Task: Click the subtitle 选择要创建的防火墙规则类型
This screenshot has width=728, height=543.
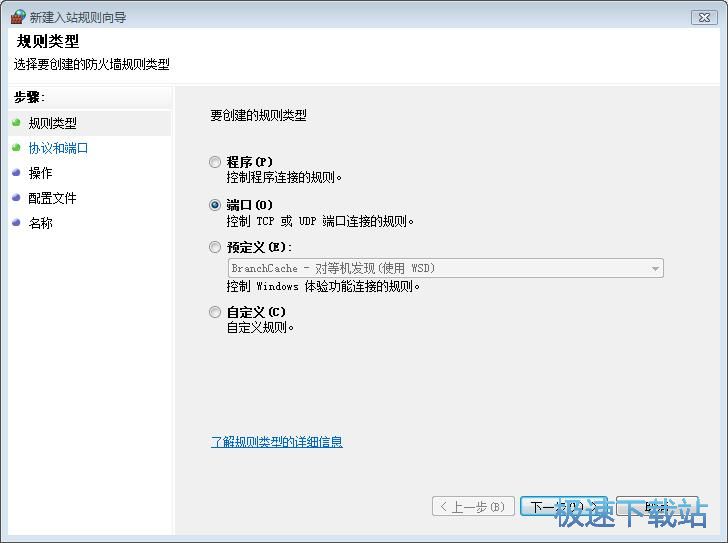Action: click(x=91, y=64)
